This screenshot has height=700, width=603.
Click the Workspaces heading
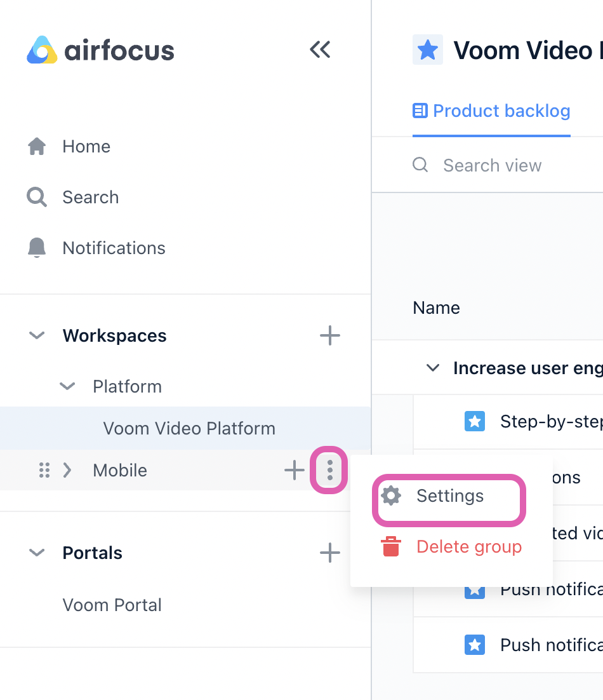click(x=114, y=336)
